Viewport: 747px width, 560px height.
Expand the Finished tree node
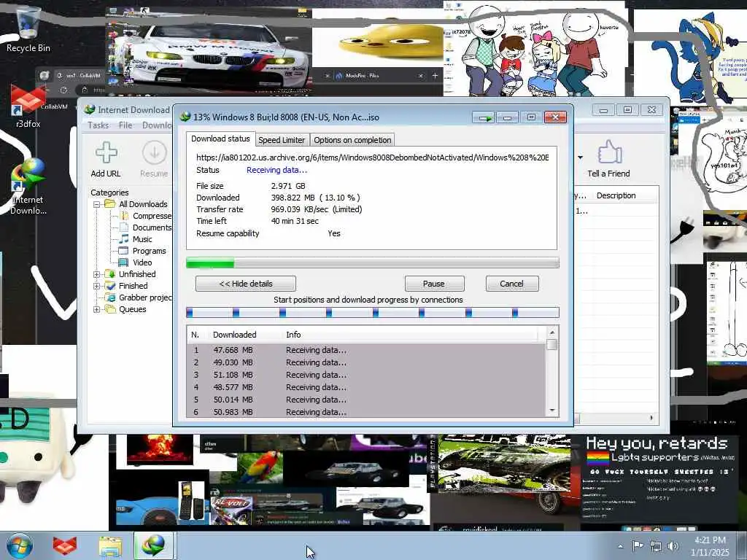(x=97, y=286)
